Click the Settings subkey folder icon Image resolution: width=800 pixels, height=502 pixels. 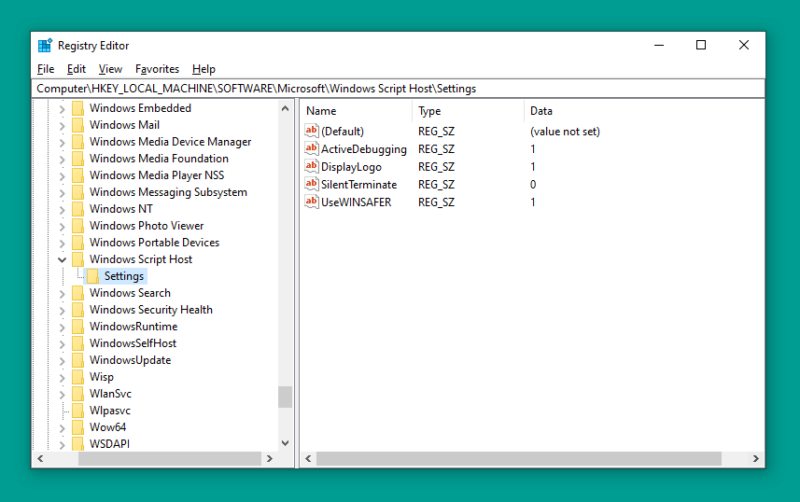92,276
